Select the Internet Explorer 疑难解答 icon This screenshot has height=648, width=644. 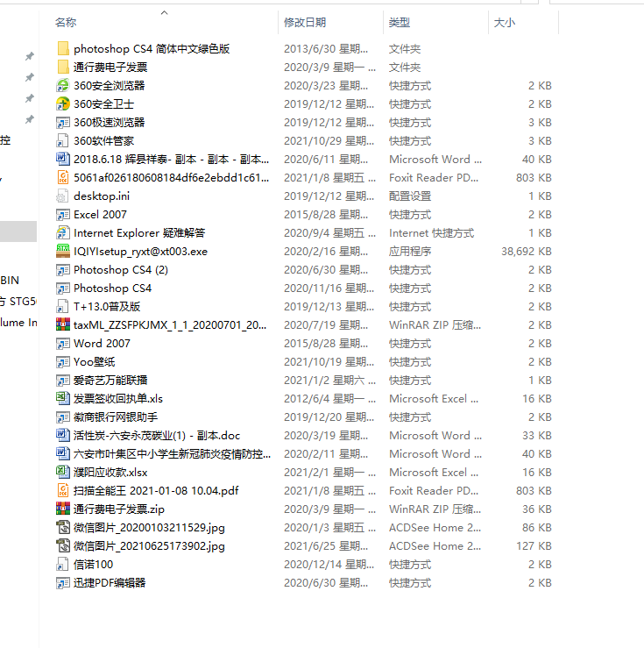coord(63,233)
